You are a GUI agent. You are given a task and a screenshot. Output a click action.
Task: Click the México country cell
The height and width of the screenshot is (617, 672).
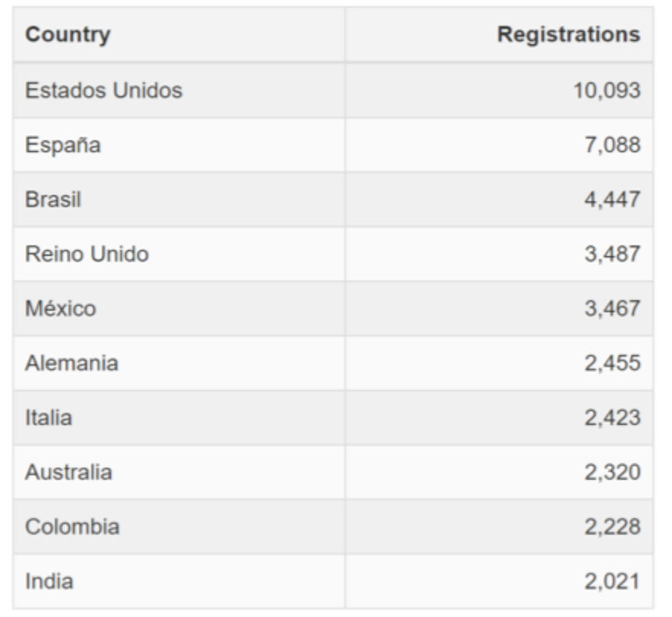179,308
